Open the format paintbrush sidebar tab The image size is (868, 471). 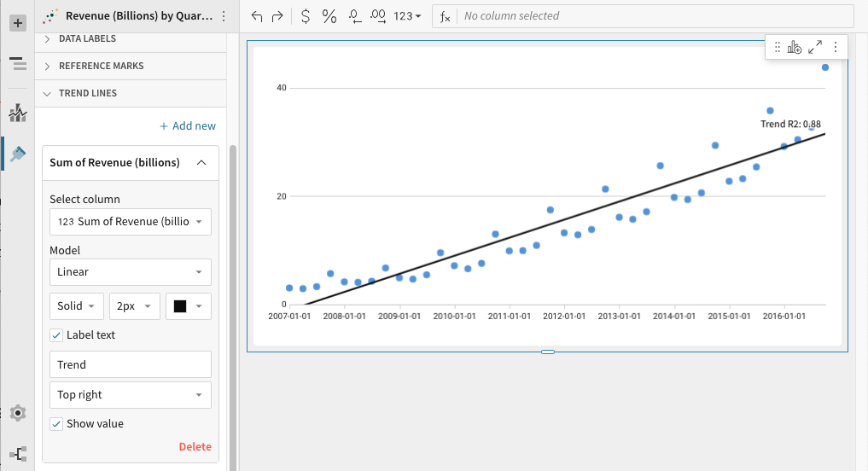(17, 153)
